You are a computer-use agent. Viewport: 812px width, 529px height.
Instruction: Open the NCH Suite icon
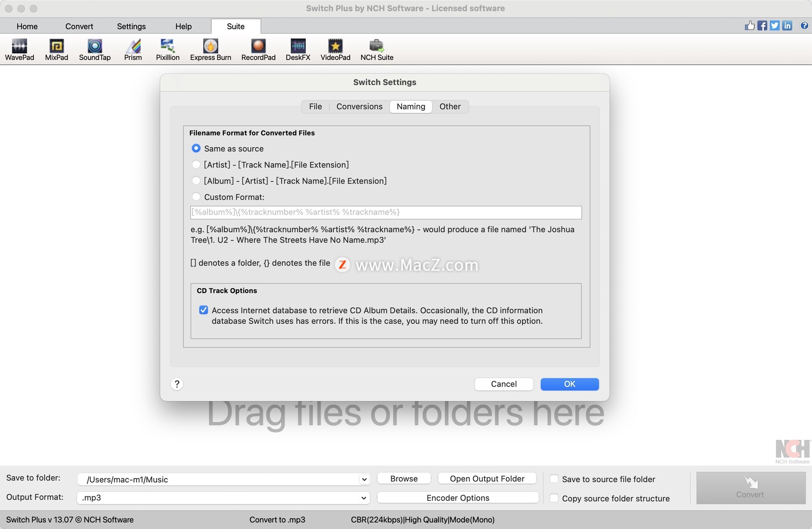point(377,49)
